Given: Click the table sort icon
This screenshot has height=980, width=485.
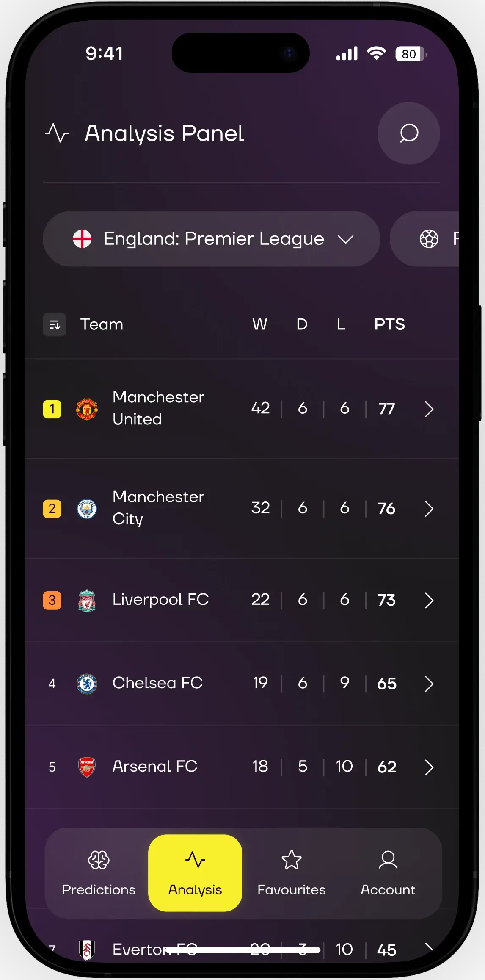Looking at the screenshot, I should (55, 325).
